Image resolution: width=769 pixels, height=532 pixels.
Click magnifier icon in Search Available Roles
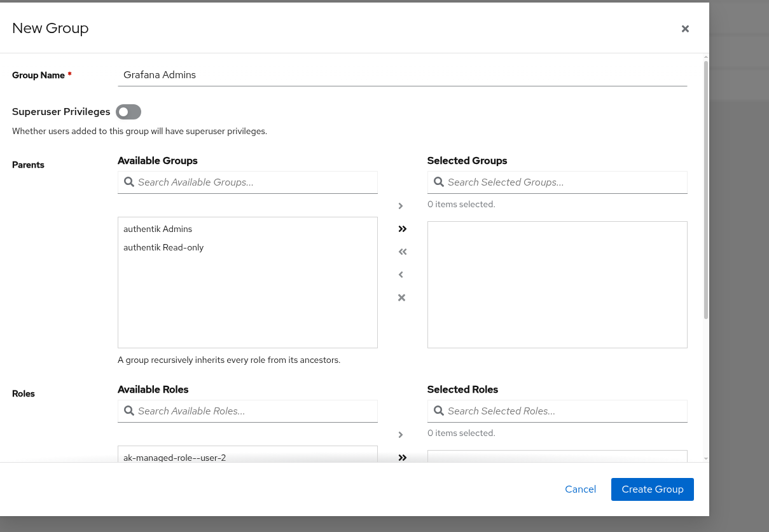[128, 411]
